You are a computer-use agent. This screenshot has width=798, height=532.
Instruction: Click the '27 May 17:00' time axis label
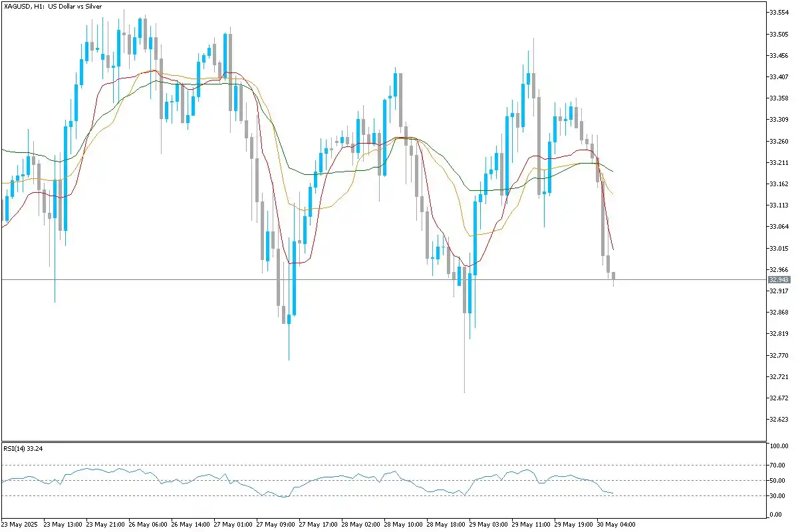(318, 525)
